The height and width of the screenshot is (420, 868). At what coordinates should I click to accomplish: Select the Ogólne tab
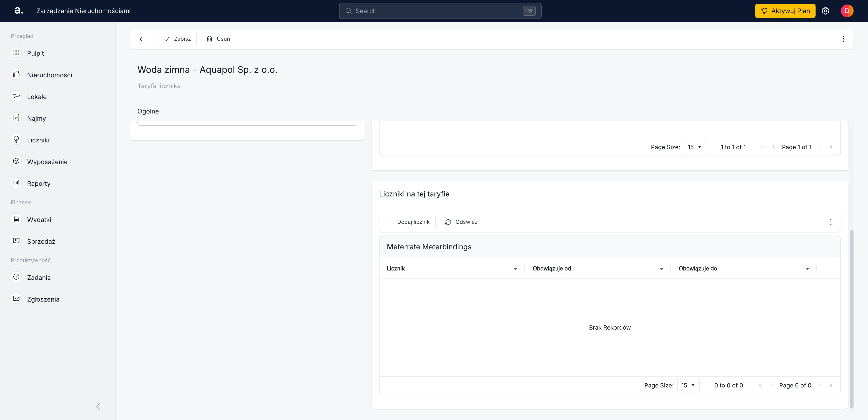148,111
